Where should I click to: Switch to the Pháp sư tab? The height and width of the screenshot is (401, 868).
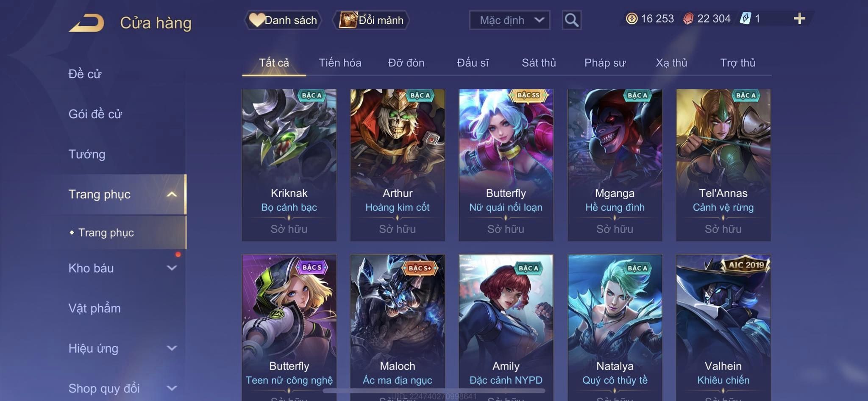point(605,63)
